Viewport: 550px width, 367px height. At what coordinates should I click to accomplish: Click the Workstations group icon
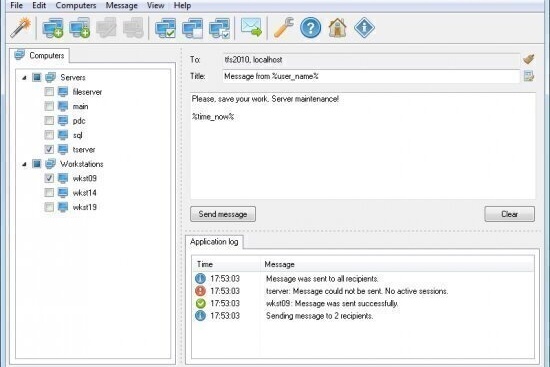(x=51, y=164)
